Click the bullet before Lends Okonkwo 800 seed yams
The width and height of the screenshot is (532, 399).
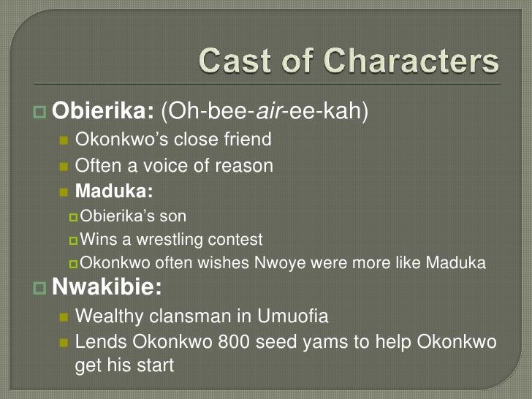tap(64, 343)
